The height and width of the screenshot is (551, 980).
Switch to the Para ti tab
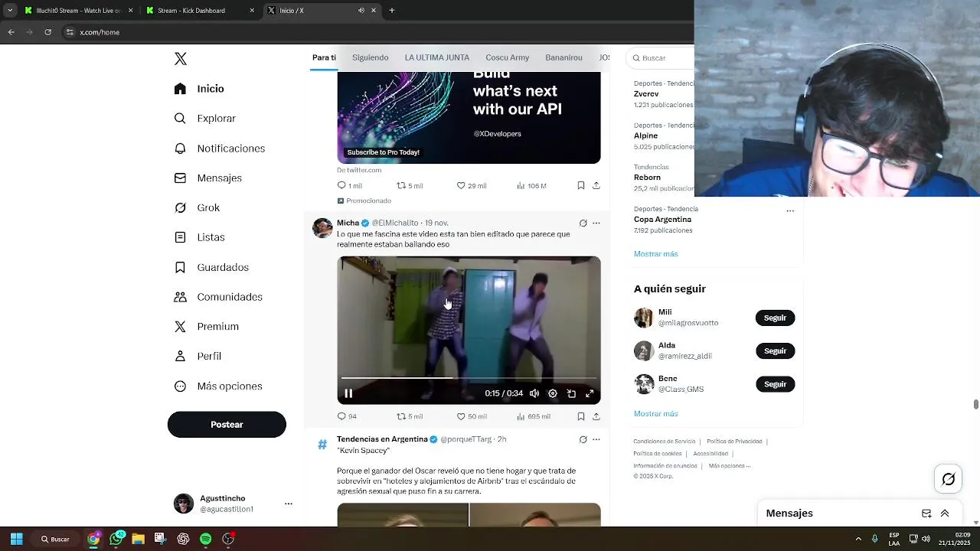[324, 57]
